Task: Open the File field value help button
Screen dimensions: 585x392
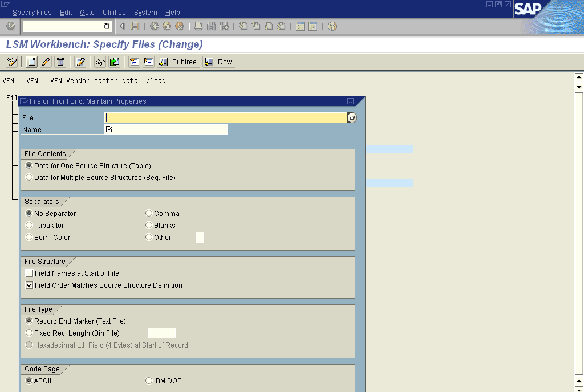Action: pyautogui.click(x=352, y=118)
